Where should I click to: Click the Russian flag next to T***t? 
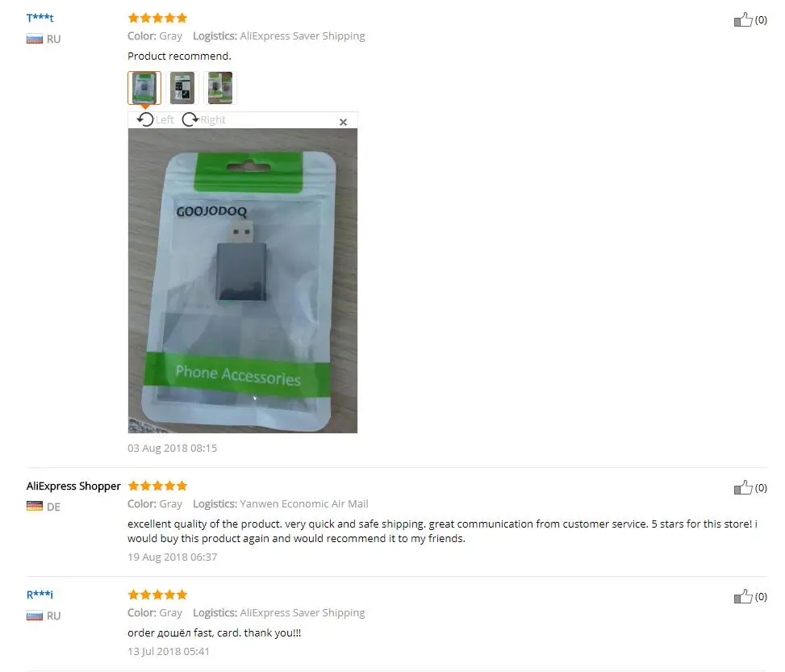(35, 39)
